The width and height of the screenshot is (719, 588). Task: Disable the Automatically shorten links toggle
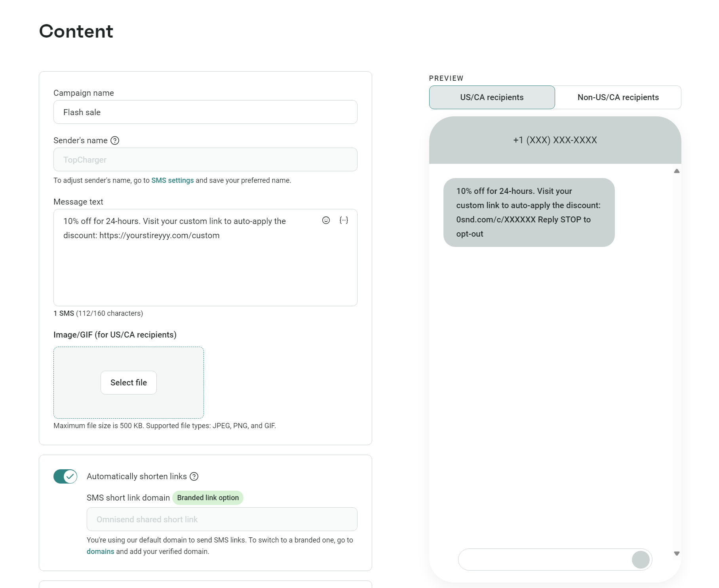click(65, 476)
